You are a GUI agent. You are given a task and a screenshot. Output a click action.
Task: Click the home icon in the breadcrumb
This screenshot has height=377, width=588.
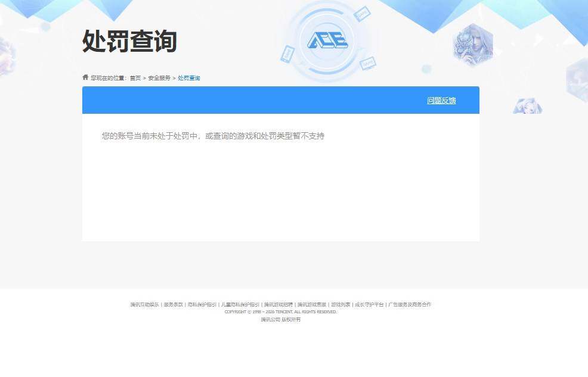click(84, 77)
